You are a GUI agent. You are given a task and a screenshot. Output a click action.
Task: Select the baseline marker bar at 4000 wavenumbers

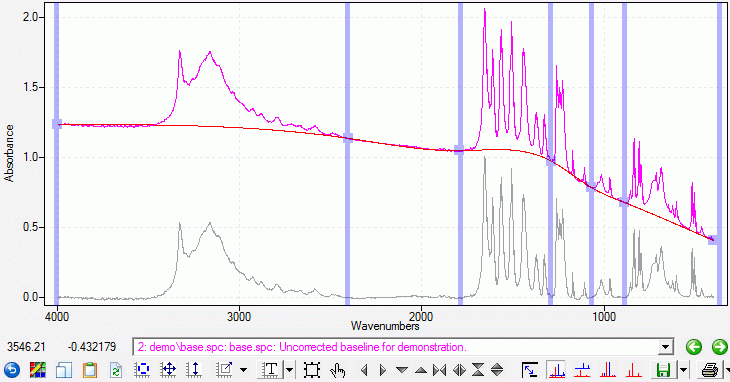[x=56, y=154]
